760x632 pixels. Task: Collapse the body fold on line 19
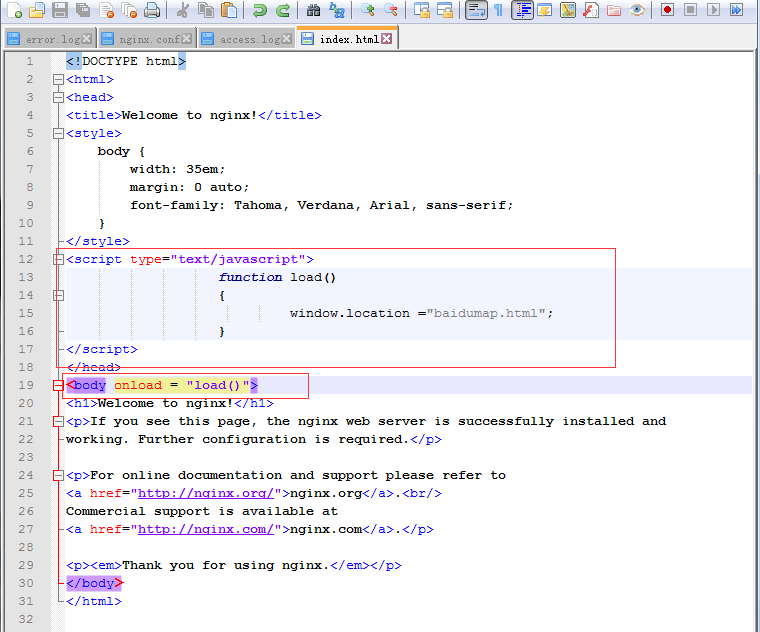point(58,385)
